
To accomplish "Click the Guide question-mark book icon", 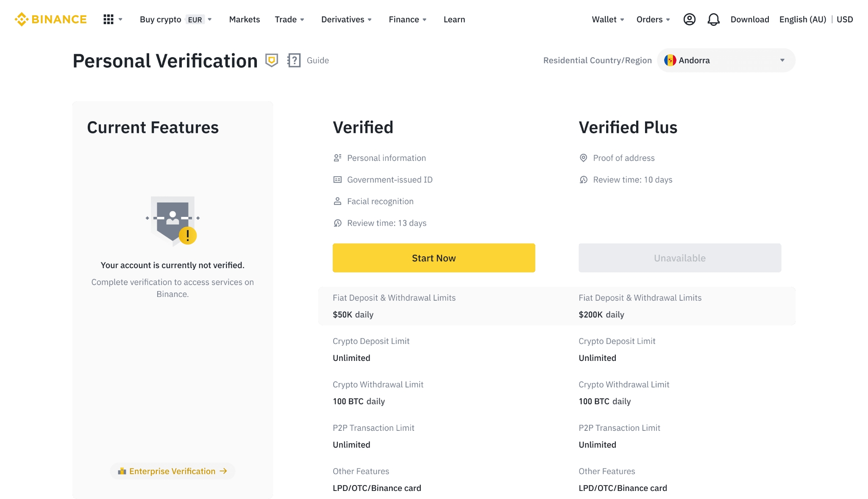I will pyautogui.click(x=294, y=60).
